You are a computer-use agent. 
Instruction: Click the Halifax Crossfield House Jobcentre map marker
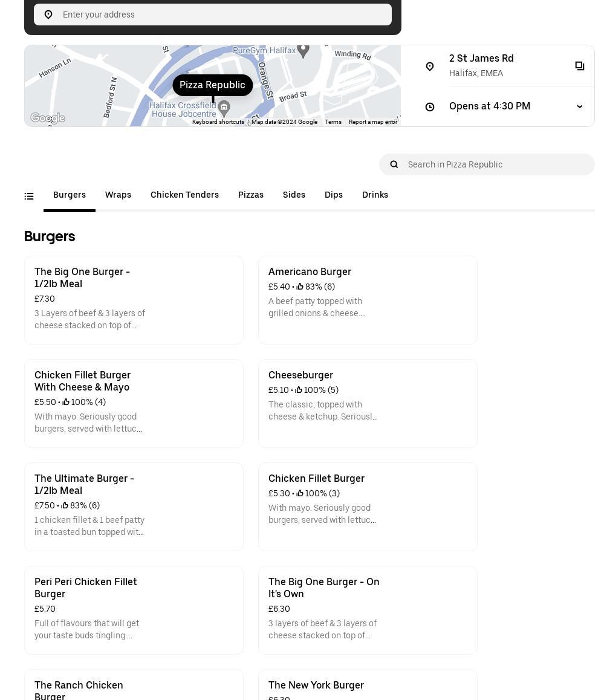coord(224,107)
